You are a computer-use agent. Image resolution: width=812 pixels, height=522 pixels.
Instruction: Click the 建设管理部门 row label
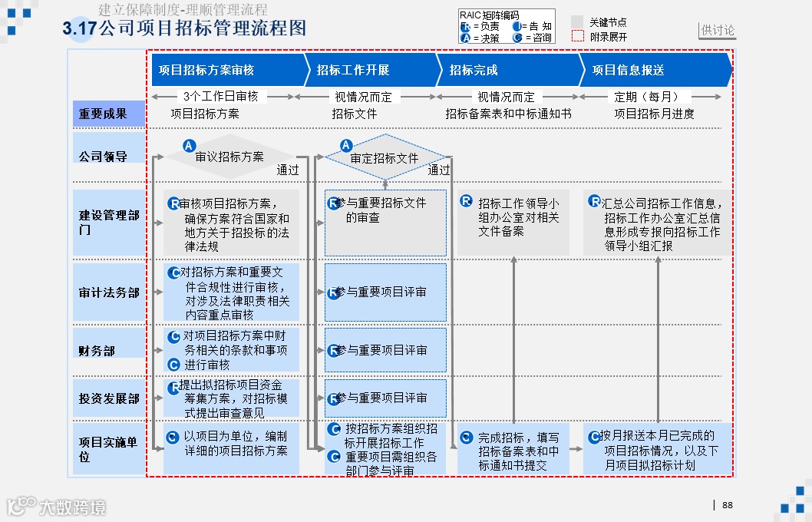pyautogui.click(x=109, y=222)
